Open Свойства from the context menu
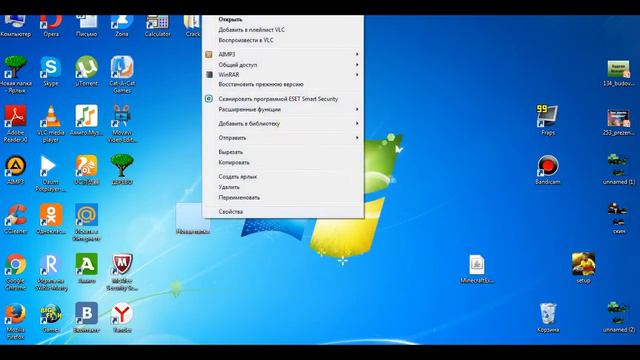The width and height of the screenshot is (640, 360). (282, 211)
